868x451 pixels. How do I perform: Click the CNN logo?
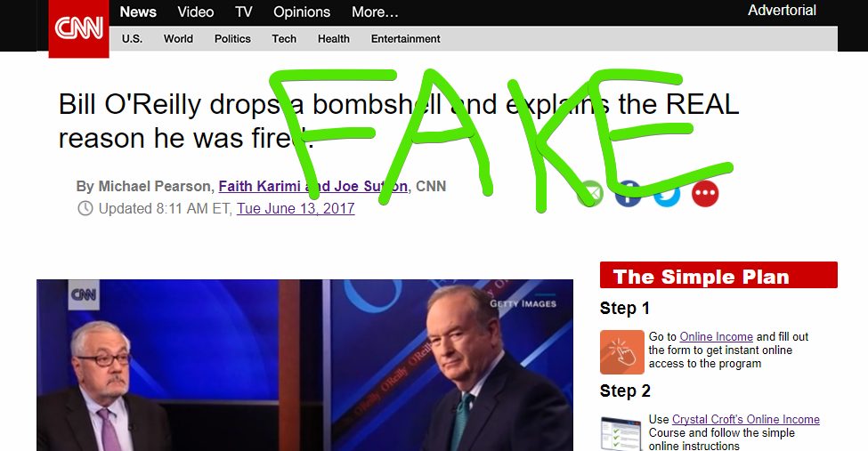tap(78, 28)
